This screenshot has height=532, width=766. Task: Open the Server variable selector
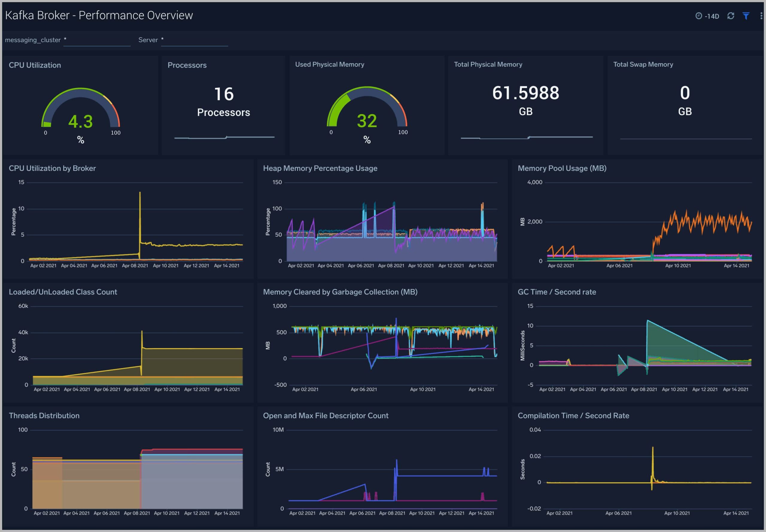(194, 41)
